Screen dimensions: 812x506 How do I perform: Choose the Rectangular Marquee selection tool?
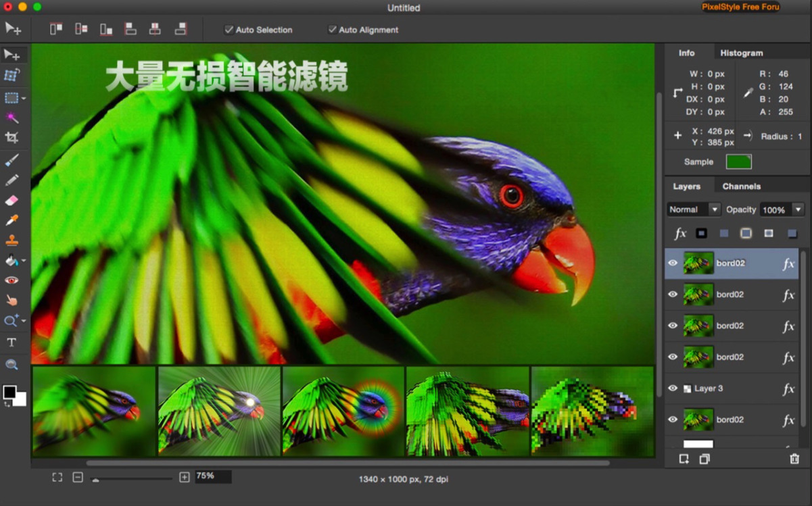point(11,98)
